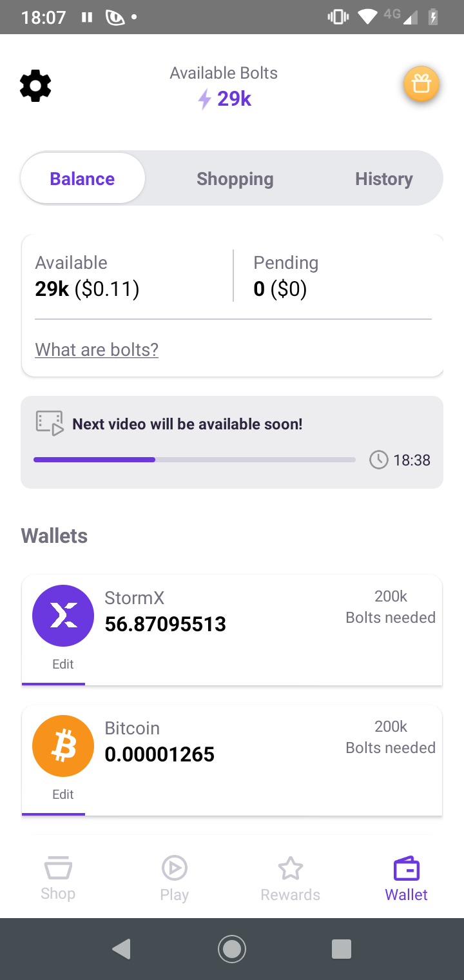Tap the clock icon next to 18:38
The image size is (464, 980).
[x=378, y=460]
